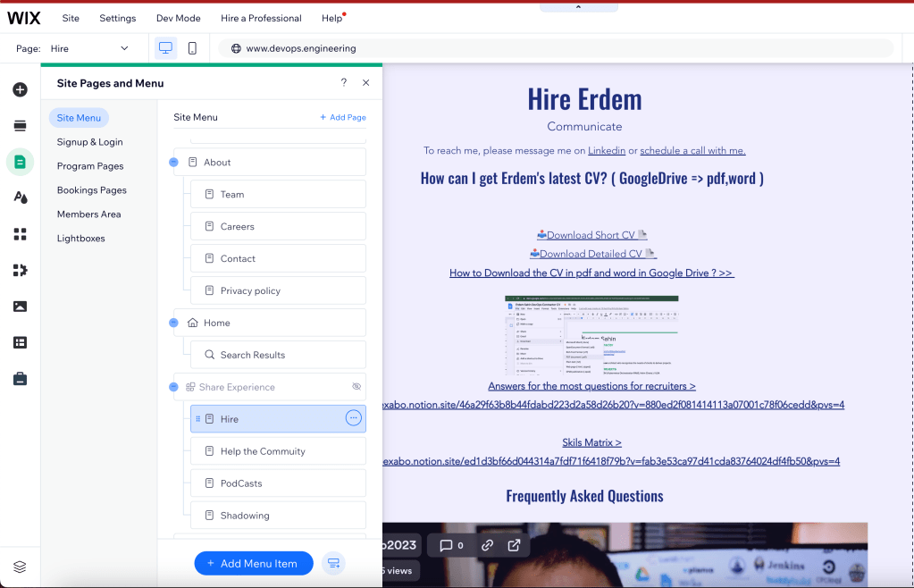
Task: Click the Search Results magnifier icon
Action: click(x=209, y=355)
